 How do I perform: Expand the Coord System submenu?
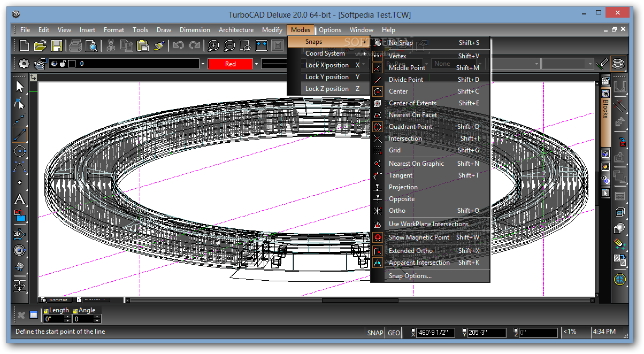pyautogui.click(x=328, y=53)
